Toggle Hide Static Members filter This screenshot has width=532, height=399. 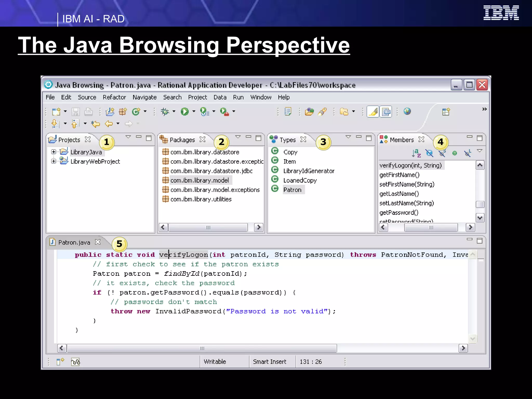pyautogui.click(x=442, y=153)
